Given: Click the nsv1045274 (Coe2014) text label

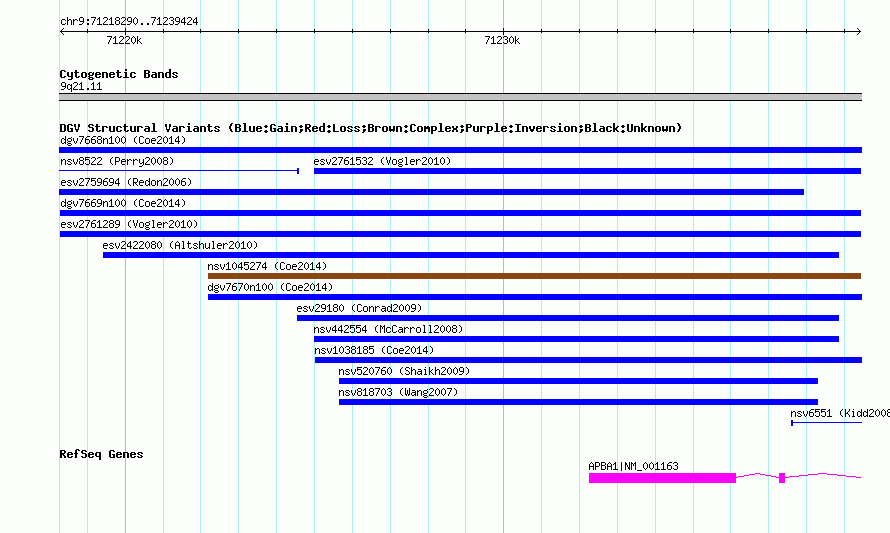Looking at the screenshot, I should (267, 266).
